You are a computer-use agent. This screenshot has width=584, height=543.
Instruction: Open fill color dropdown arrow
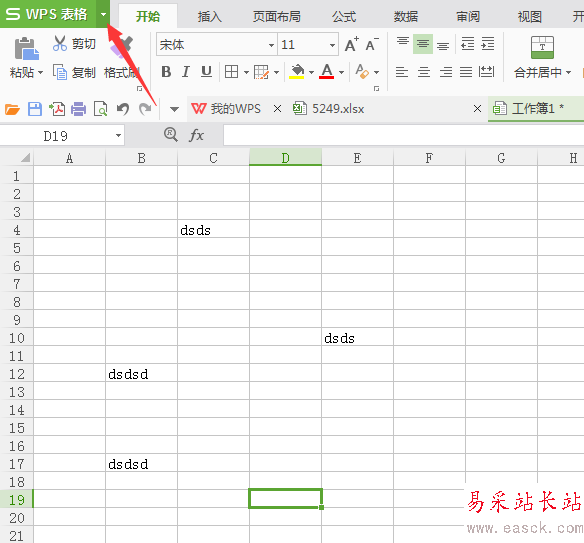pos(311,72)
